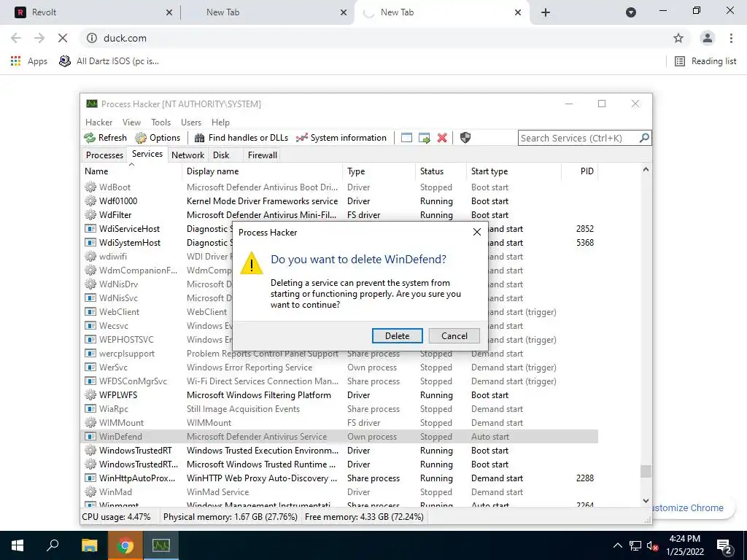Image resolution: width=747 pixels, height=560 pixels.
Task: Click the WdFilter driver gear icon
Action: pyautogui.click(x=90, y=215)
